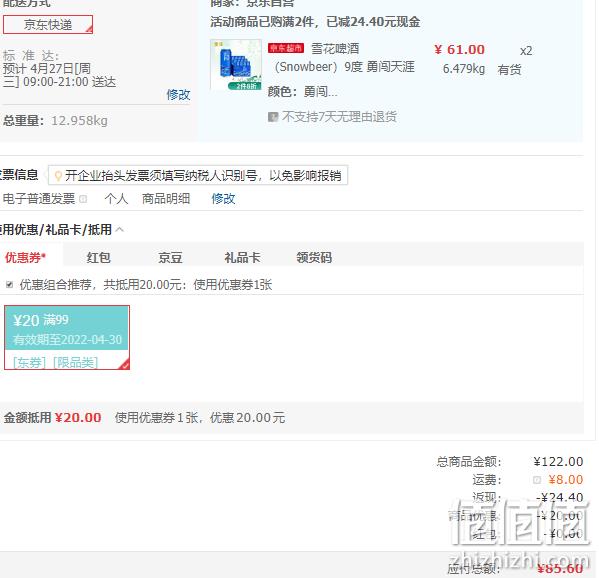This screenshot has height=578, width=599.
Task: Click the 京东超市 red badge
Action: pos(286,48)
